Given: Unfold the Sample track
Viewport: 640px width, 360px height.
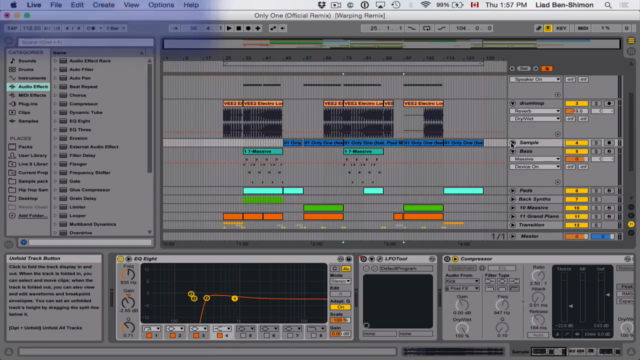Looking at the screenshot, I should click(x=513, y=143).
